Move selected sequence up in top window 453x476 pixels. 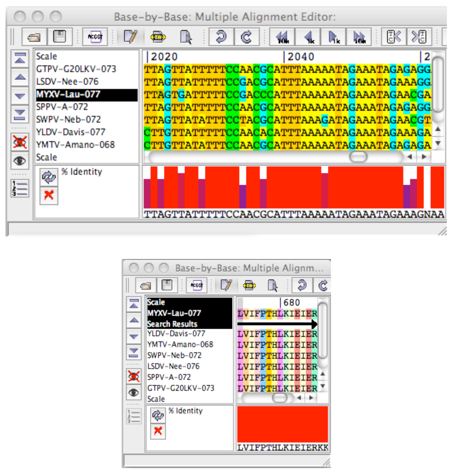tap(20, 77)
